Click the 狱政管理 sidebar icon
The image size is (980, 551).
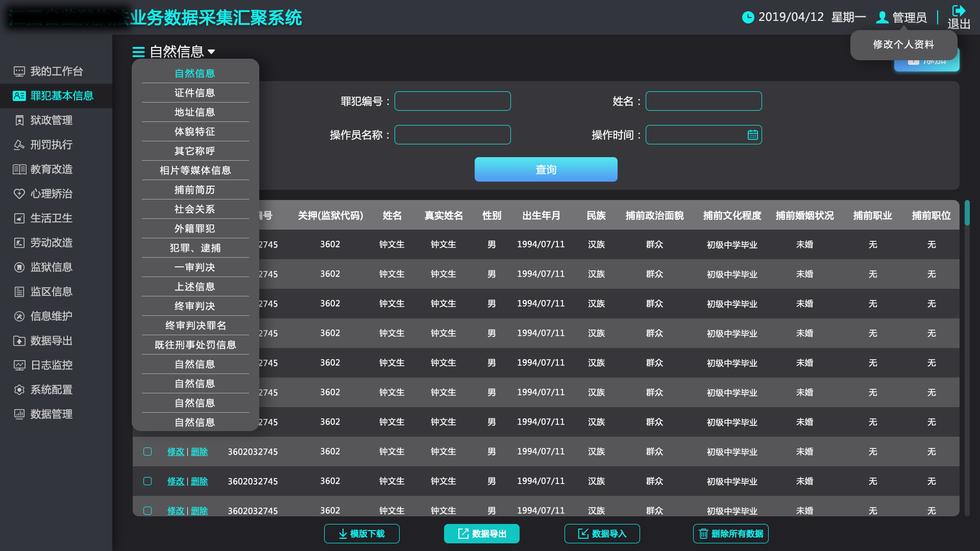coord(19,120)
